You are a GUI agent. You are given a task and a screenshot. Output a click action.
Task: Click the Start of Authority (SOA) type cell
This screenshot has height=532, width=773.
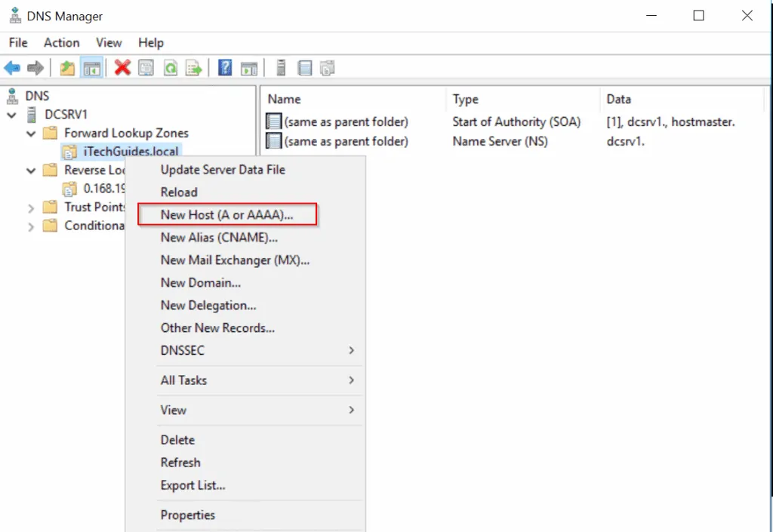pyautogui.click(x=516, y=121)
